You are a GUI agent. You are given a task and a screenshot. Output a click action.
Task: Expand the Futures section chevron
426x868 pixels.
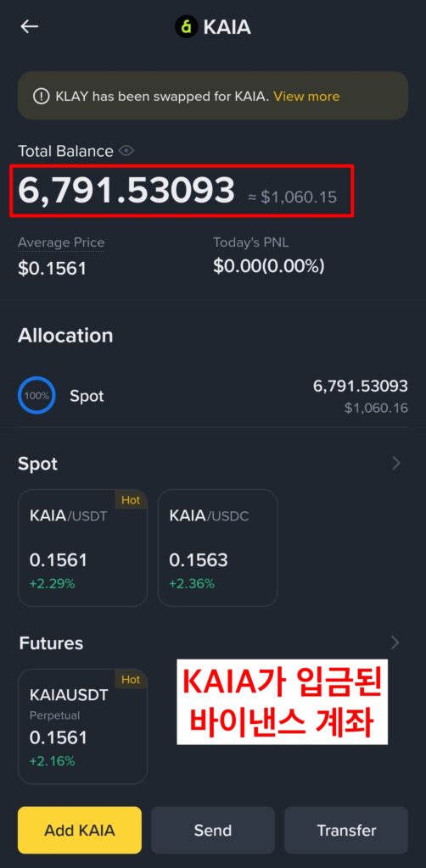[395, 643]
